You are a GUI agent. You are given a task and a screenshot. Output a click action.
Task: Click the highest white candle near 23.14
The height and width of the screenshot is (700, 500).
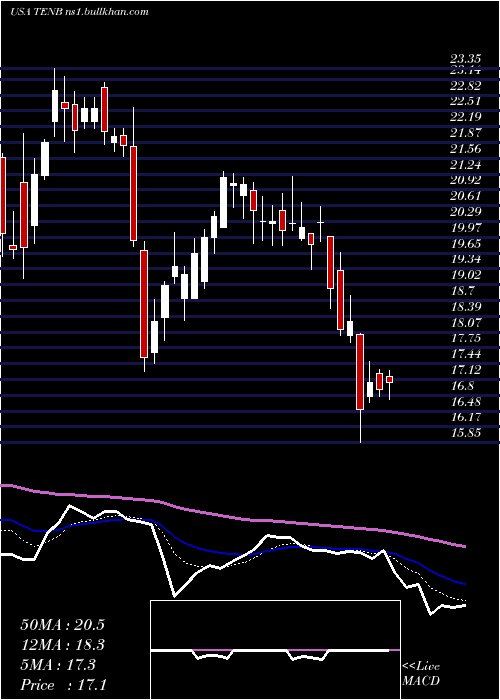coord(55,102)
